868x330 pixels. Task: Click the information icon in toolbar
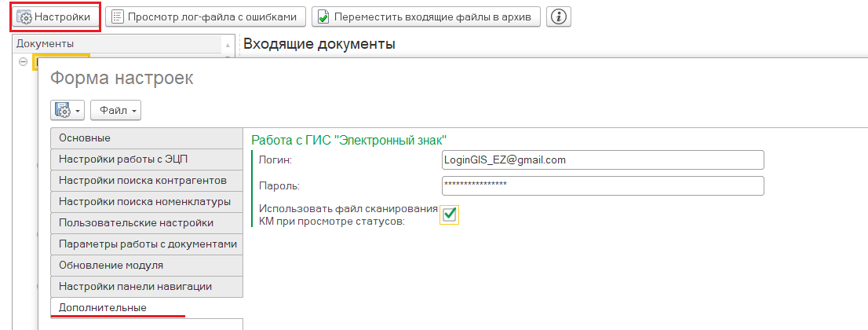tap(558, 16)
